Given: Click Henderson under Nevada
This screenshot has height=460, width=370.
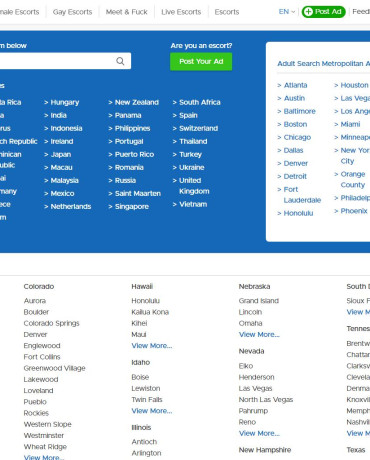Looking at the screenshot, I should 256,377.
